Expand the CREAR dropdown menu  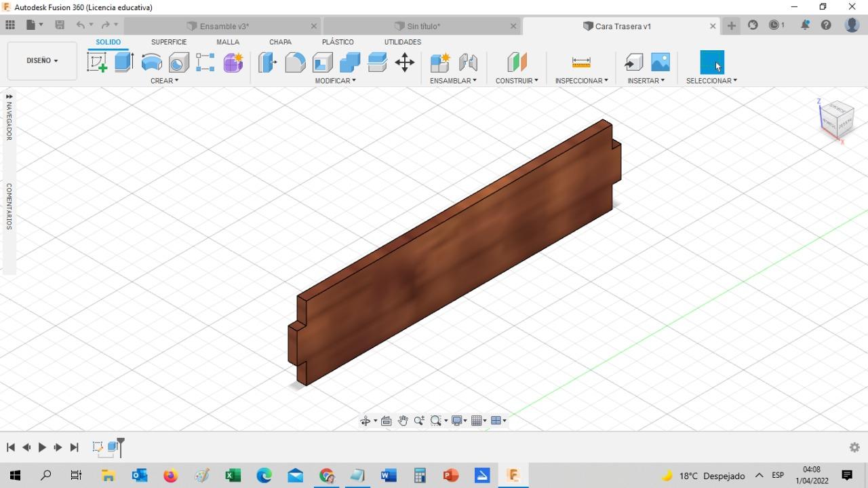tap(164, 81)
